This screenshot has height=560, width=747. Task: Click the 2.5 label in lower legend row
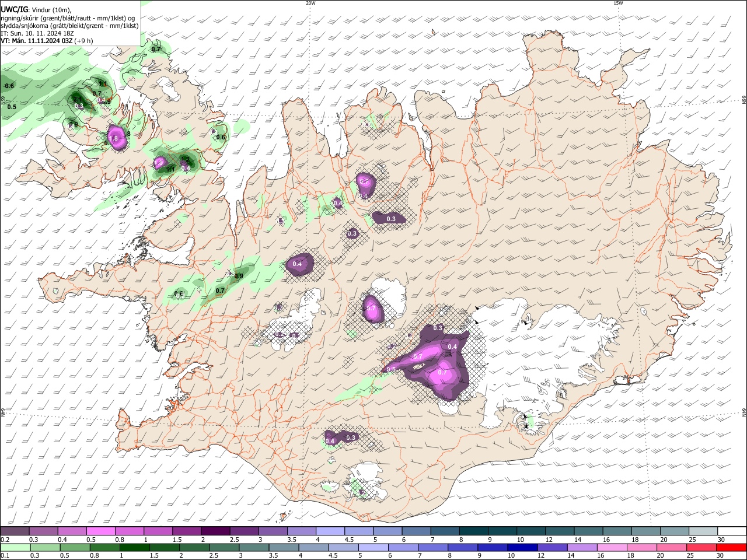click(214, 555)
